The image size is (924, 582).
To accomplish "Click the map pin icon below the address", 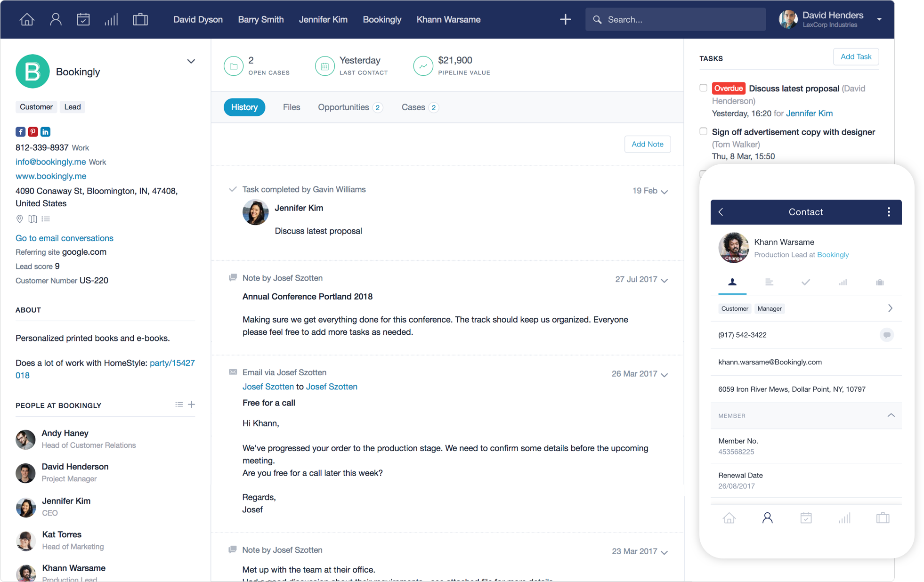I will (x=19, y=218).
